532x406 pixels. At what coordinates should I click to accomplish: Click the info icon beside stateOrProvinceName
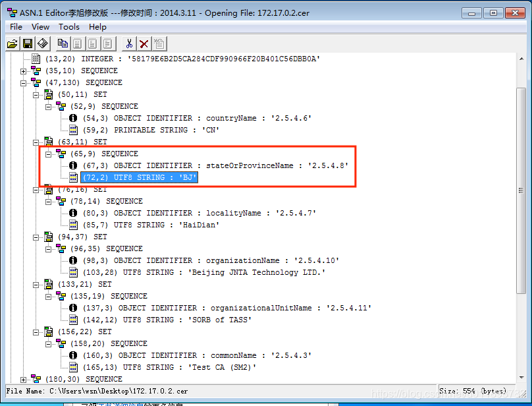tap(73, 165)
